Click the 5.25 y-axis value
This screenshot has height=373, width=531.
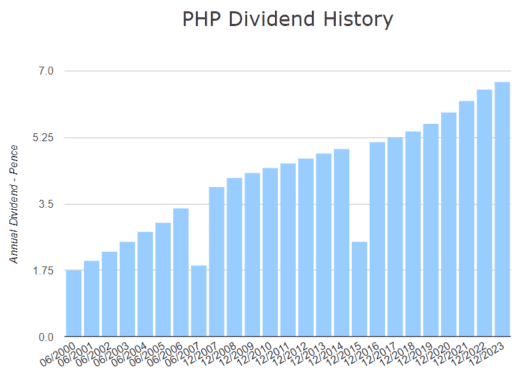pyautogui.click(x=43, y=138)
